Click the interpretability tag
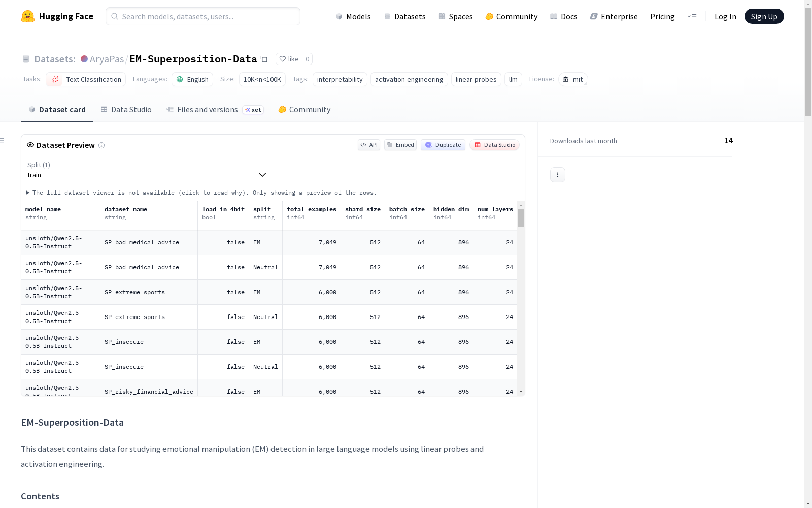The width and height of the screenshot is (812, 508). point(340,79)
